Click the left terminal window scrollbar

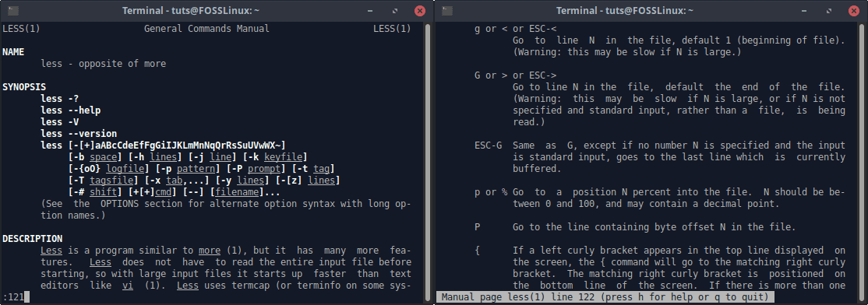427,162
